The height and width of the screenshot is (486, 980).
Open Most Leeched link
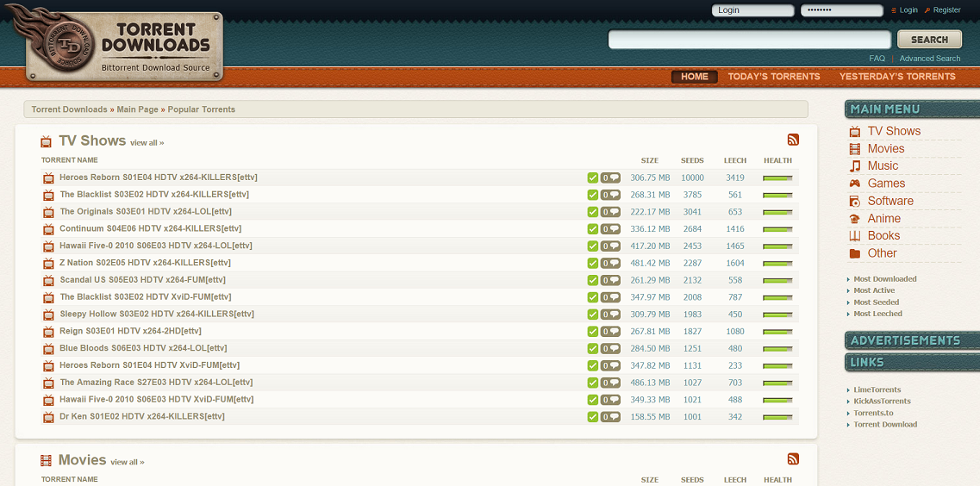(878, 314)
